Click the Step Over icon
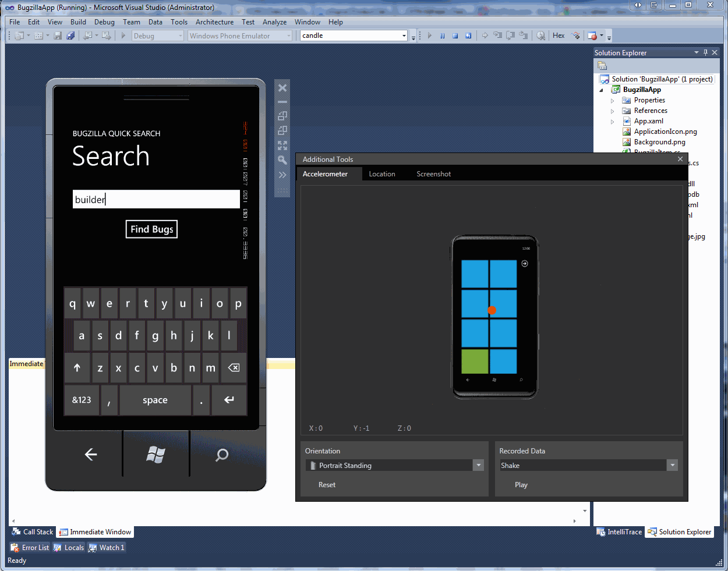The image size is (728, 571). click(510, 36)
